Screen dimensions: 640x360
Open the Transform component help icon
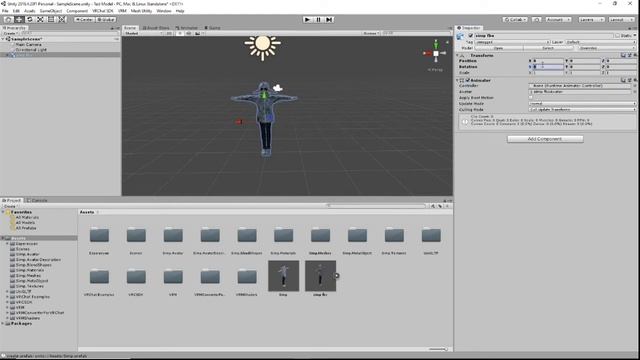pos(623,56)
